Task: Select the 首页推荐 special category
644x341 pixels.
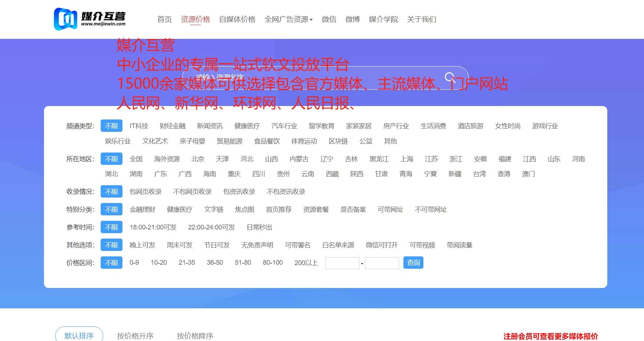Action: pyautogui.click(x=279, y=210)
